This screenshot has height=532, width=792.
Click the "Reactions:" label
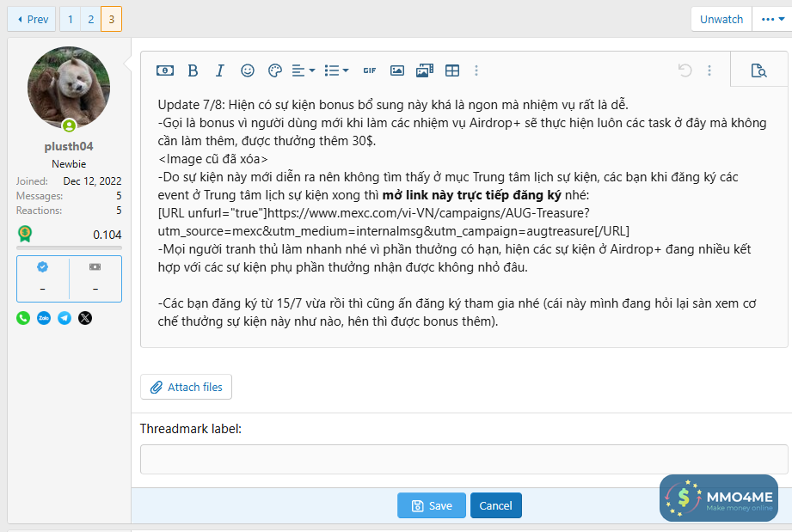click(39, 211)
